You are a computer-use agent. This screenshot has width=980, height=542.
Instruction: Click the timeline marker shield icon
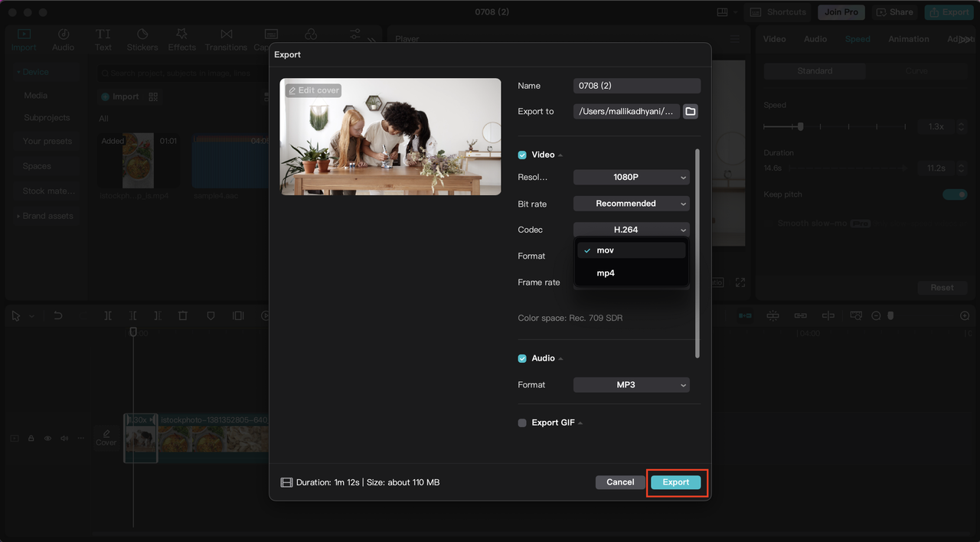[211, 315]
